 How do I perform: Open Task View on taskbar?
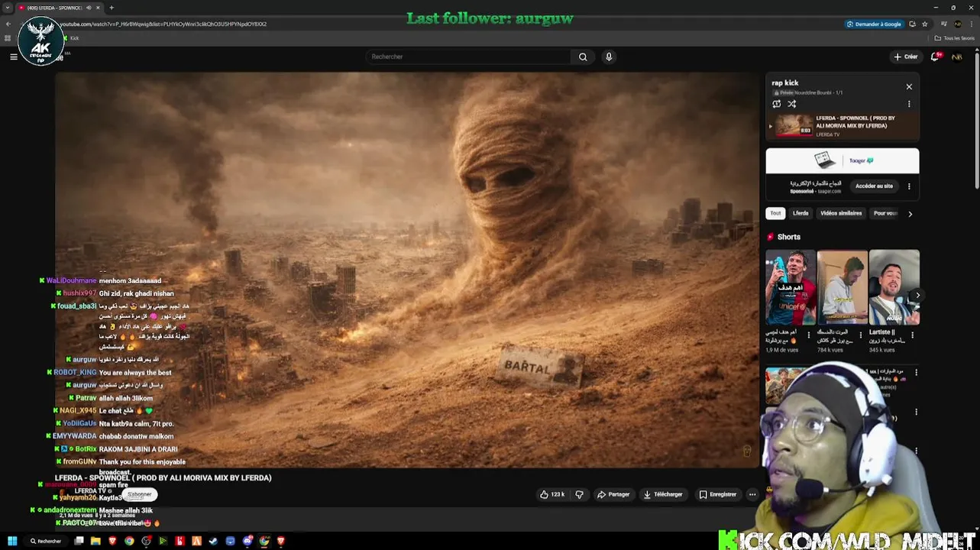[79, 541]
